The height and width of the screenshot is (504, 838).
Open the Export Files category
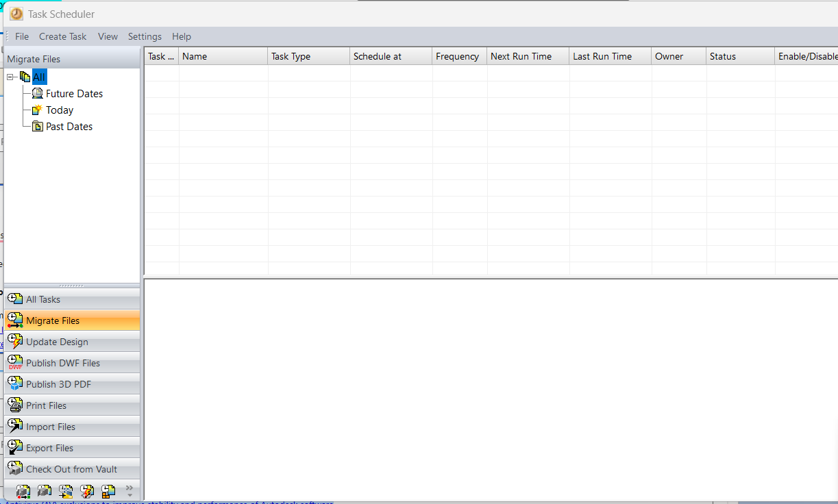click(72, 448)
